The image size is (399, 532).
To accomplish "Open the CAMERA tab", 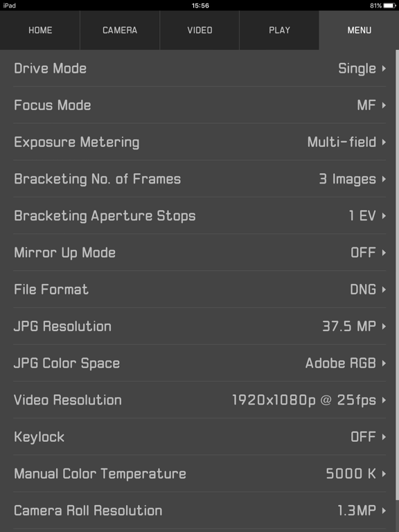I will click(120, 30).
